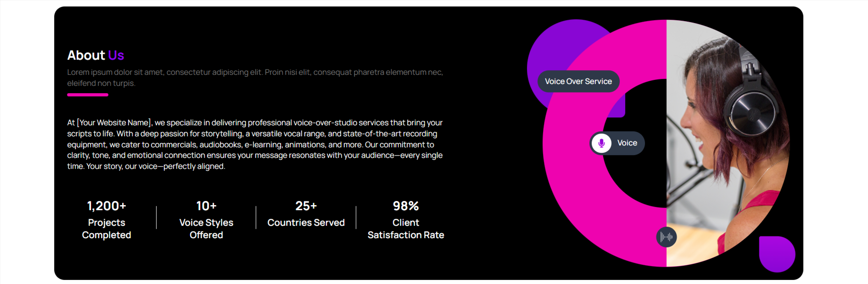868x284 pixels.
Task: Select the Lorem ipsum subtitle text
Action: click(x=255, y=78)
